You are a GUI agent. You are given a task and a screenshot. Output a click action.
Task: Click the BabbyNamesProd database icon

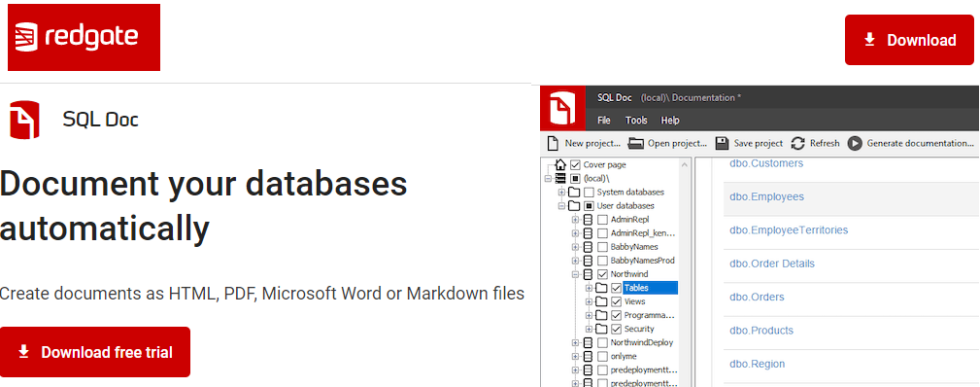(588, 261)
